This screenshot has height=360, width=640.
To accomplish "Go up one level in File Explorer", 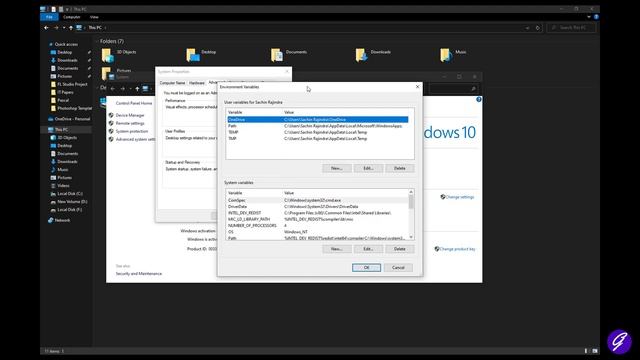I will pyautogui.click(x=71, y=28).
